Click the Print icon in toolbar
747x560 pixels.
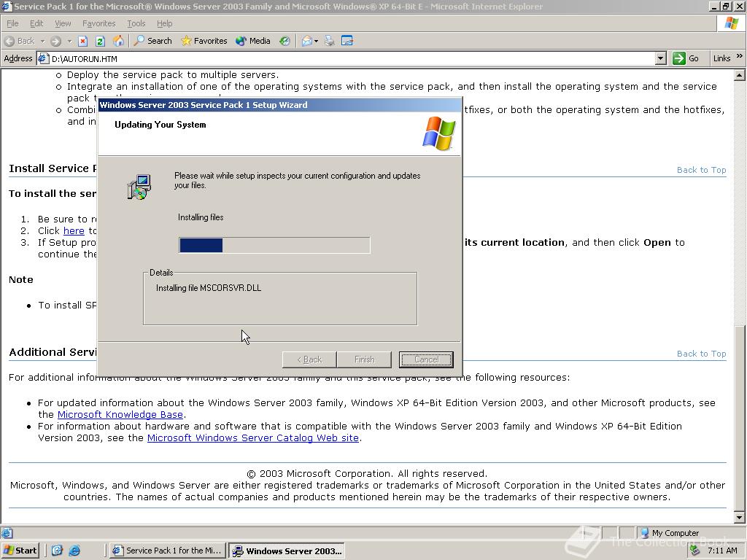329,41
